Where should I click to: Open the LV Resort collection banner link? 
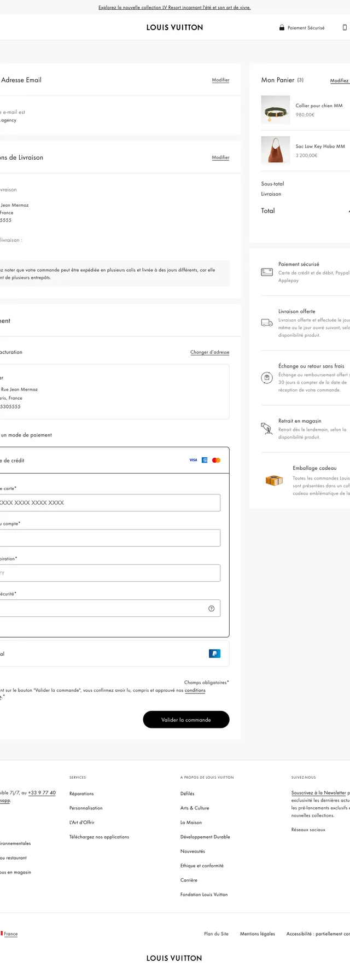174,8
